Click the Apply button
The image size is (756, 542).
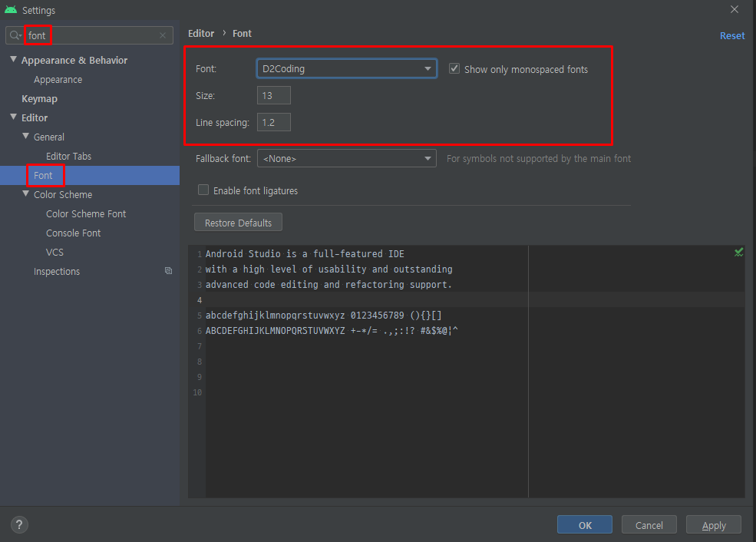coord(714,524)
